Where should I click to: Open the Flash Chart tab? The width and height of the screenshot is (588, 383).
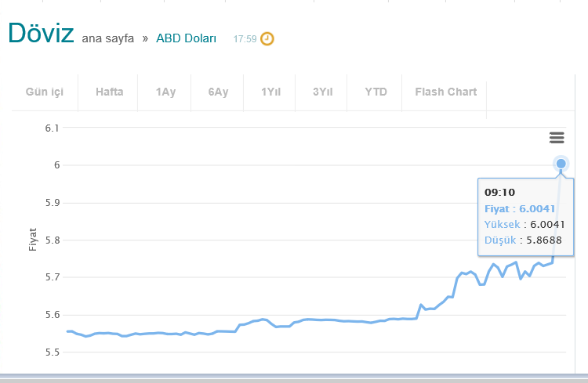445,92
